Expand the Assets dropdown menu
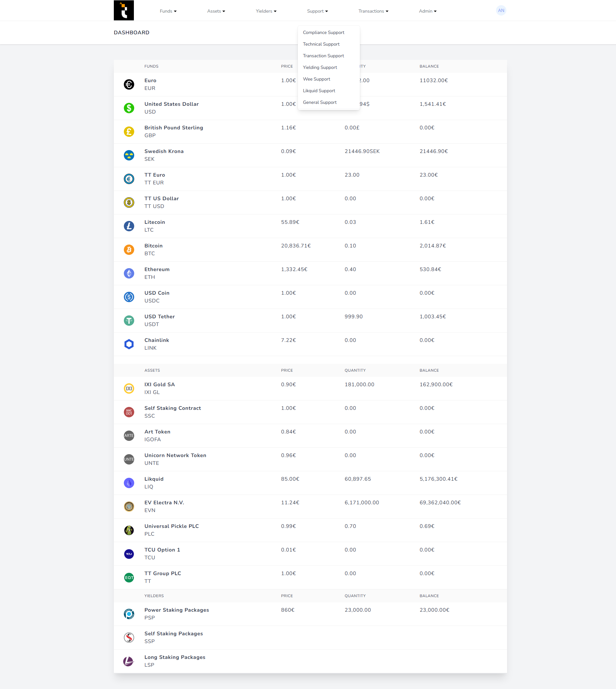616x689 pixels. click(216, 11)
